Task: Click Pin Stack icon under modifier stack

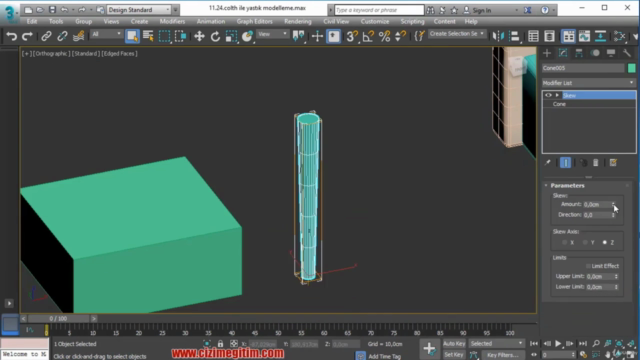Action: [547, 163]
